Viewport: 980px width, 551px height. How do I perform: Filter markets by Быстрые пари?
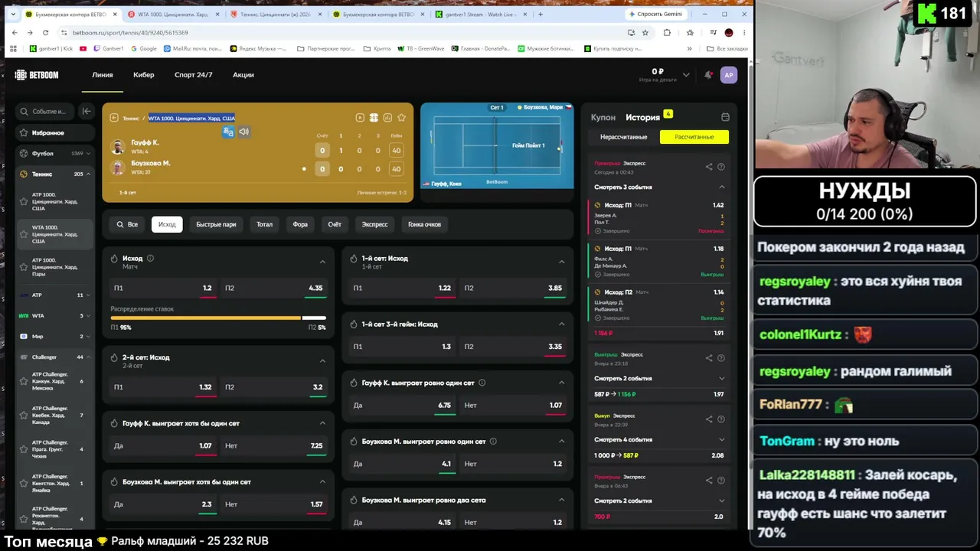click(x=216, y=224)
